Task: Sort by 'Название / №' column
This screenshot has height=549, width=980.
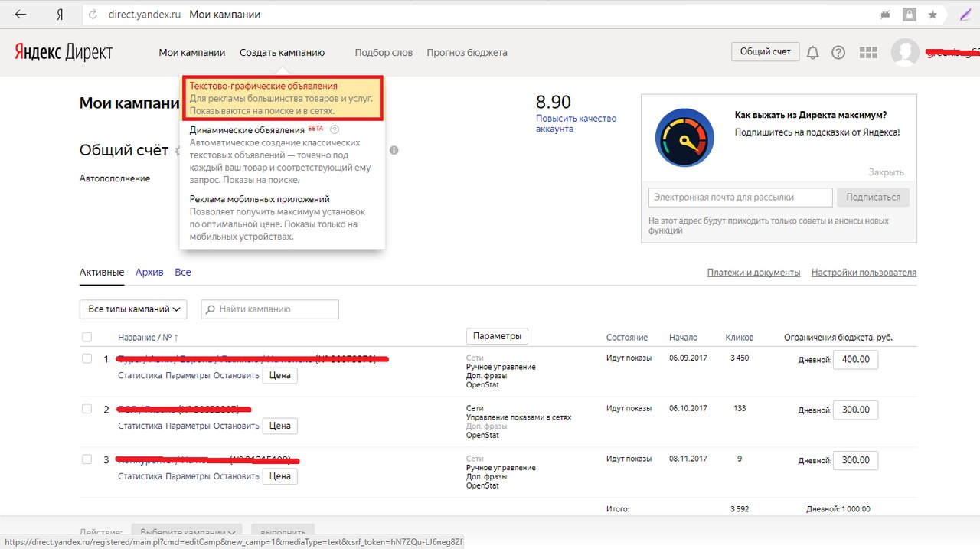Action: click(148, 338)
